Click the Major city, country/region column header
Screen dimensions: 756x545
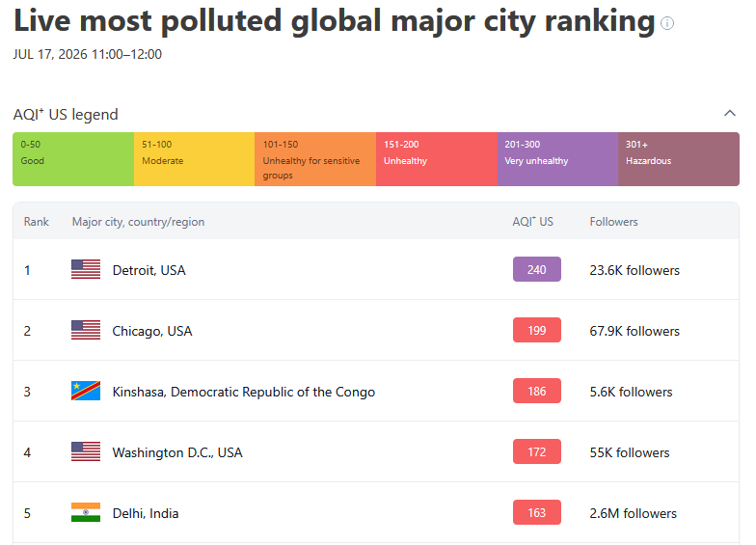[139, 222]
